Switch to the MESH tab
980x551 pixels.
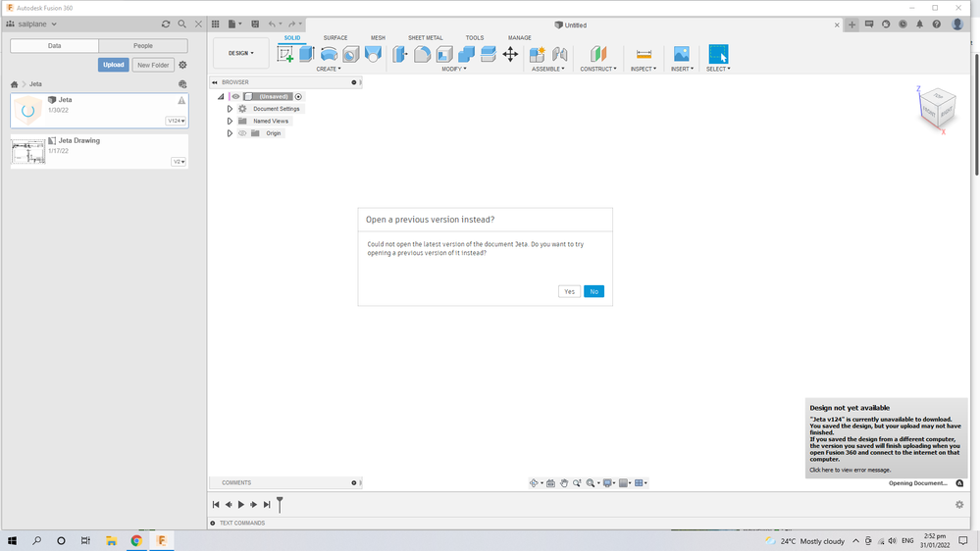378,38
